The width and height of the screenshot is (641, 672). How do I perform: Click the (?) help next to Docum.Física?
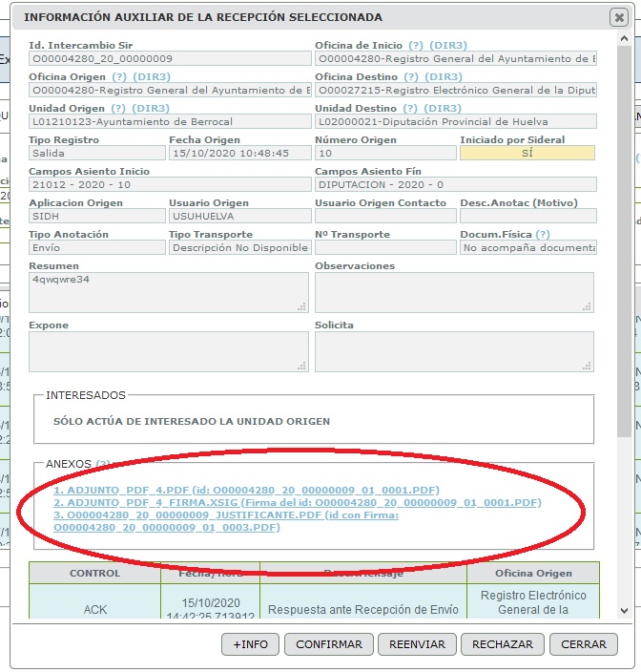pyautogui.click(x=543, y=234)
